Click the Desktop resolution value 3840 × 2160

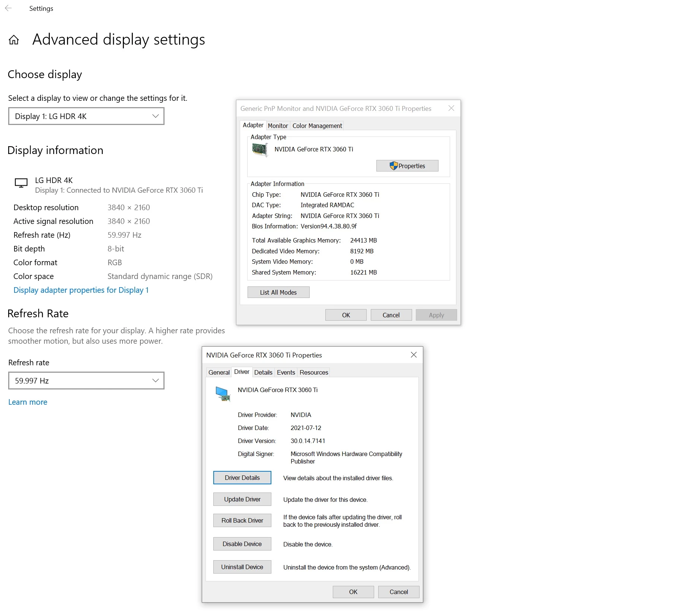point(129,208)
